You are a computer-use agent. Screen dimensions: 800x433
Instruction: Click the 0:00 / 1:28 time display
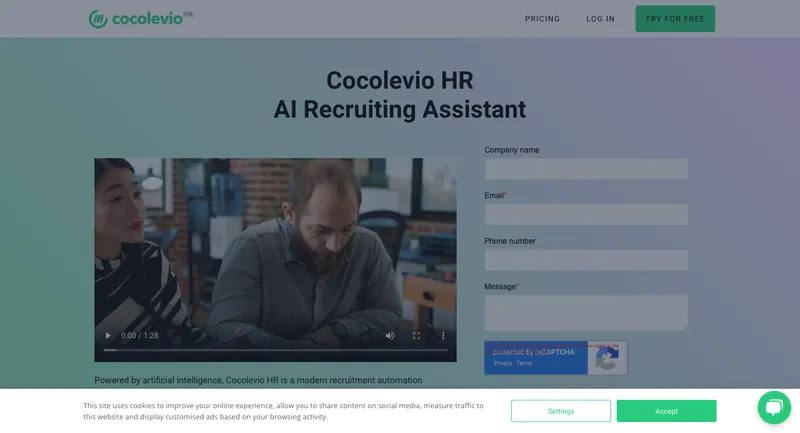pyautogui.click(x=139, y=336)
